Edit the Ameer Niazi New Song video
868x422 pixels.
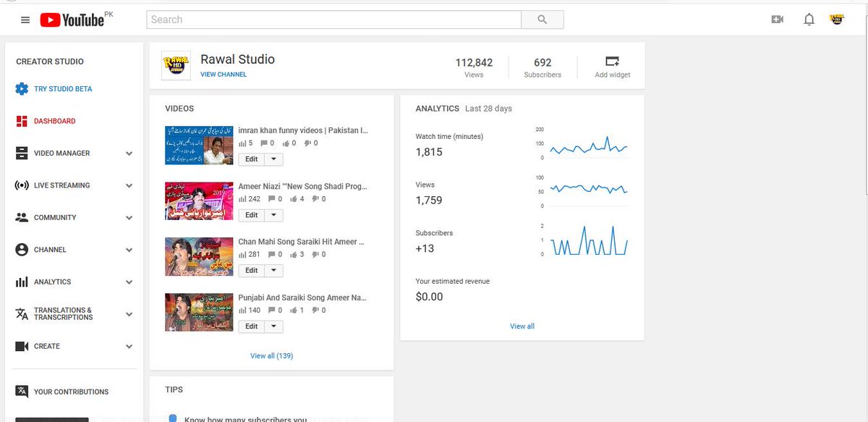(251, 215)
